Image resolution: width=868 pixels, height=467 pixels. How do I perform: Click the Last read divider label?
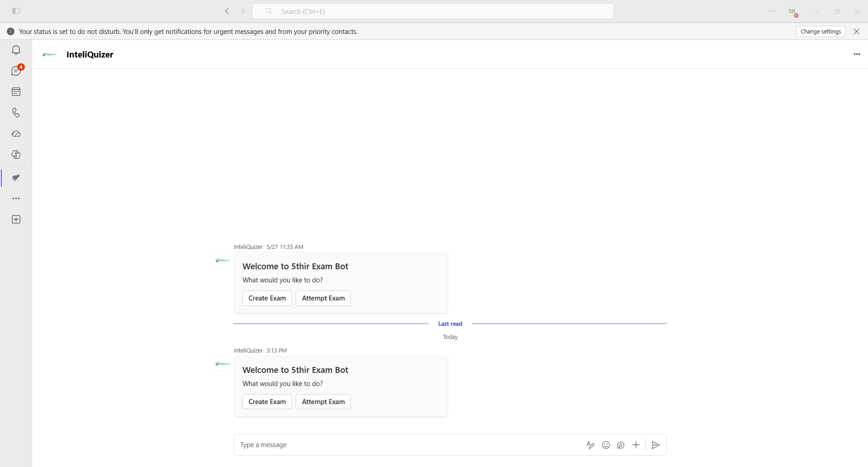point(450,324)
